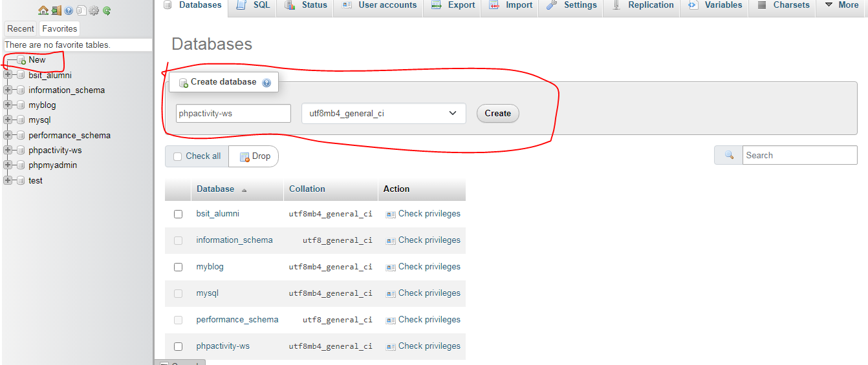Click the New database icon in tree

[21, 60]
